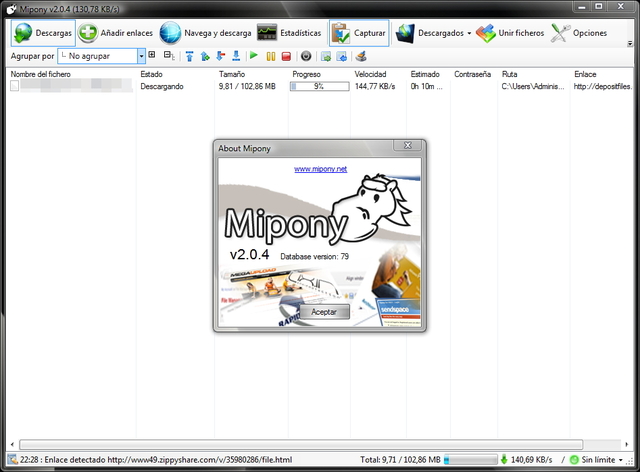Click the green Sin límite circle icon

(x=574, y=460)
